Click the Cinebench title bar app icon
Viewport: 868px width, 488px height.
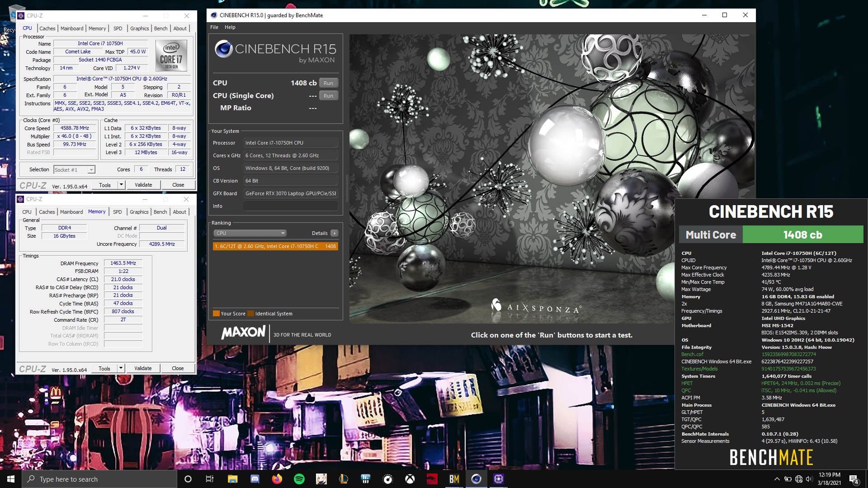(x=214, y=15)
